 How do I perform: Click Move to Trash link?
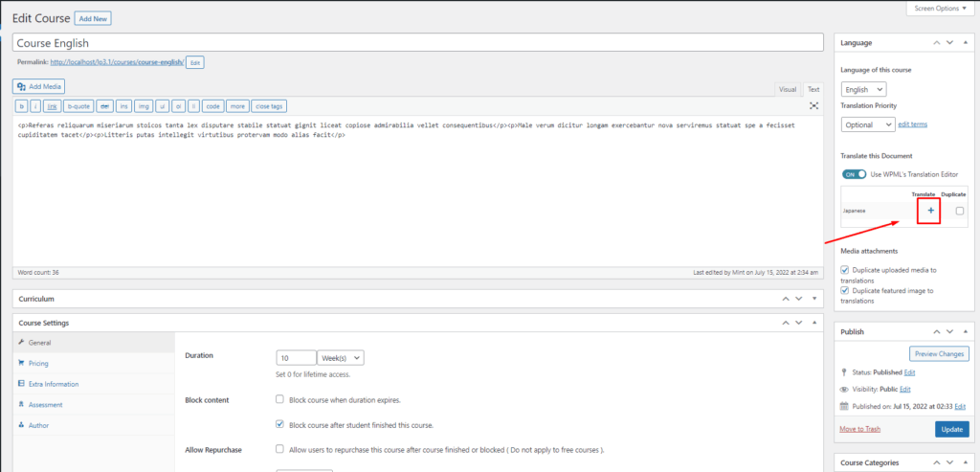point(860,429)
